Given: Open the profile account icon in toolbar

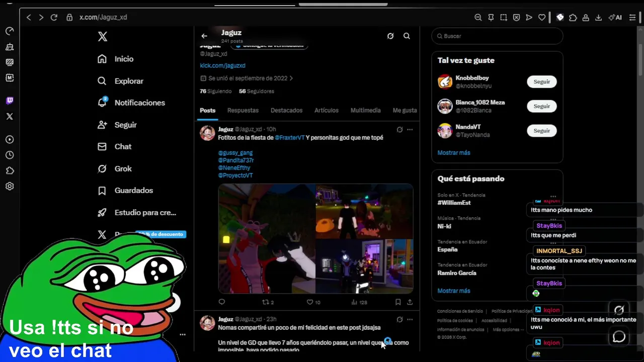Looking at the screenshot, I should (586, 17).
